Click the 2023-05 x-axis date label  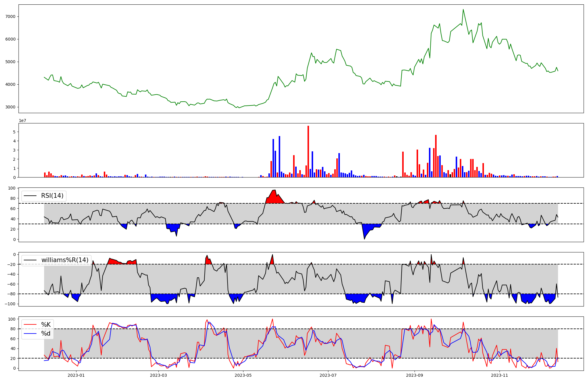pyautogui.click(x=243, y=375)
